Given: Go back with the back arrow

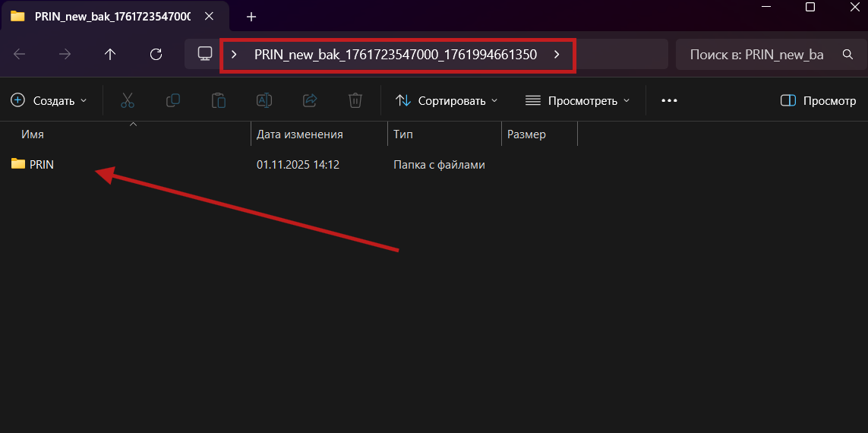Looking at the screenshot, I should coord(20,54).
